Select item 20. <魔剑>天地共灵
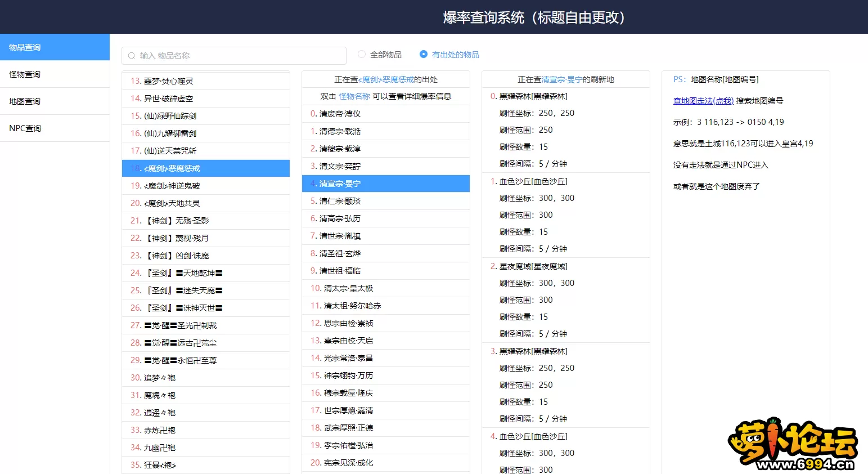868x474 pixels. pos(206,203)
